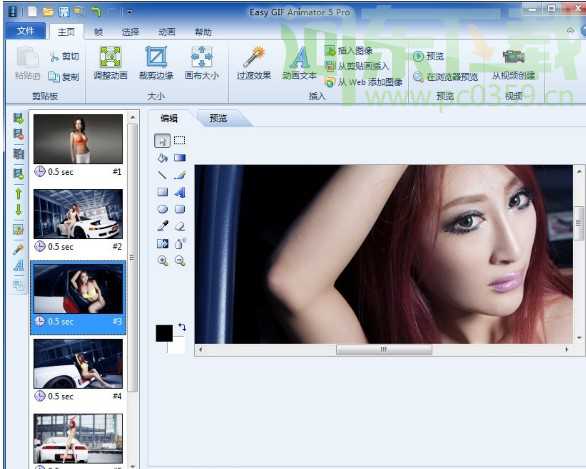Collapse the ribbon with the chevron
The width and height of the screenshot is (586, 469).
tap(570, 30)
